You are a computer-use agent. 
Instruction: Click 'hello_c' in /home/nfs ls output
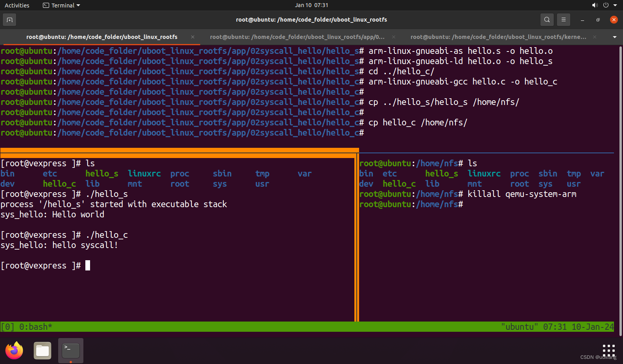(399, 184)
